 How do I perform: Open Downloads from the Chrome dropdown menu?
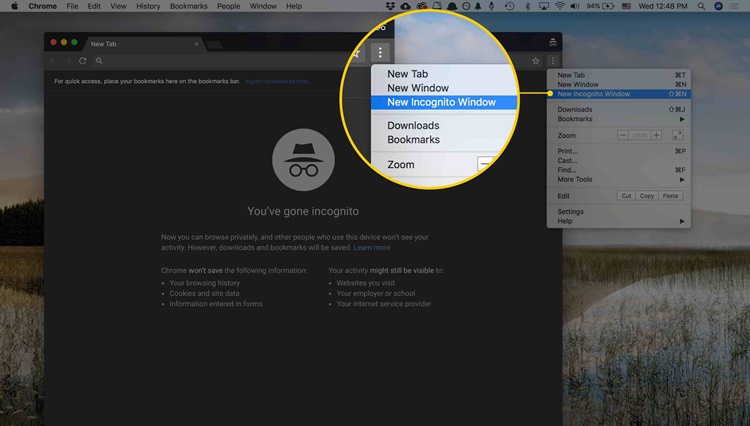click(x=618, y=109)
